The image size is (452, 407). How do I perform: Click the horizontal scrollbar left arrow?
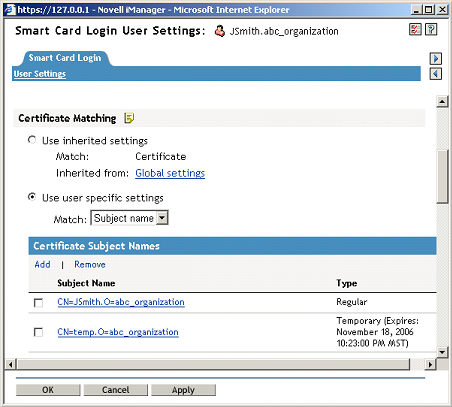11,364
